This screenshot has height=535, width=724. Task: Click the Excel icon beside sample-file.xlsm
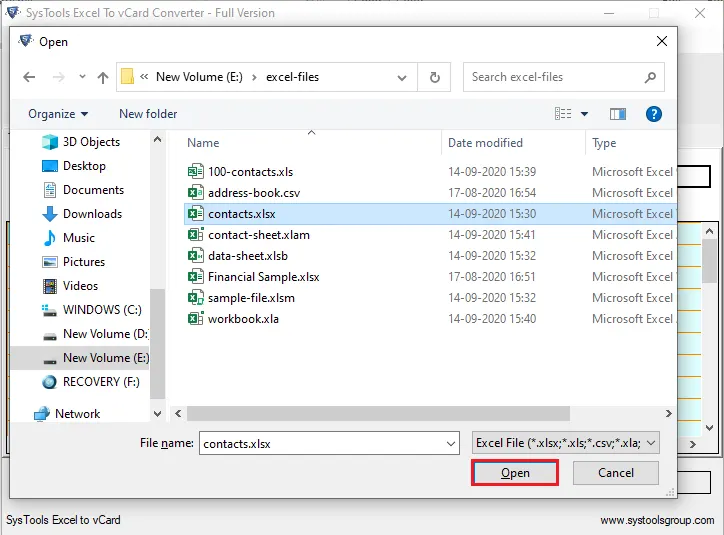(196, 298)
